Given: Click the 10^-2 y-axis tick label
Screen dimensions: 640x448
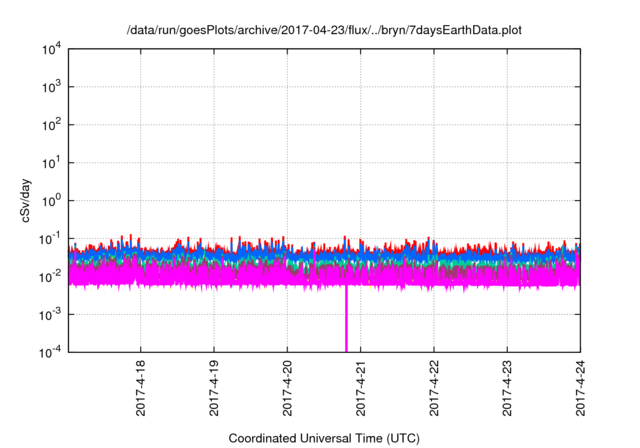Looking at the screenshot, I should (50, 277).
